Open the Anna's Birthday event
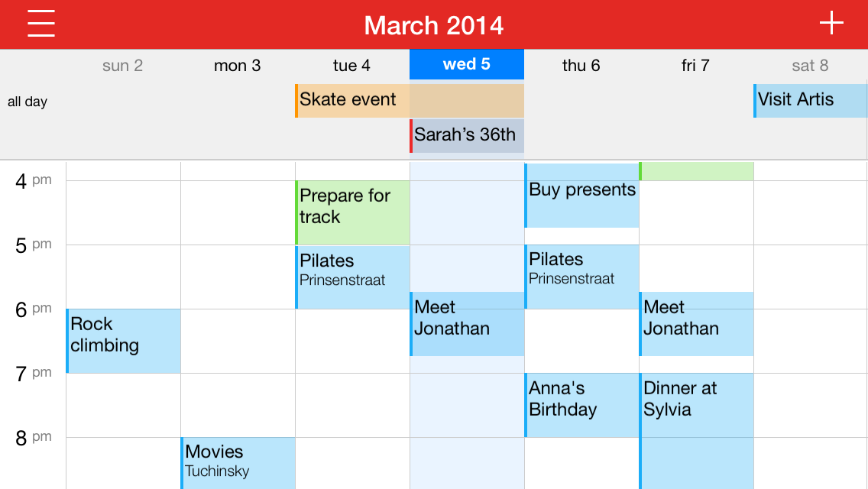The height and width of the screenshot is (489, 868). coord(581,405)
